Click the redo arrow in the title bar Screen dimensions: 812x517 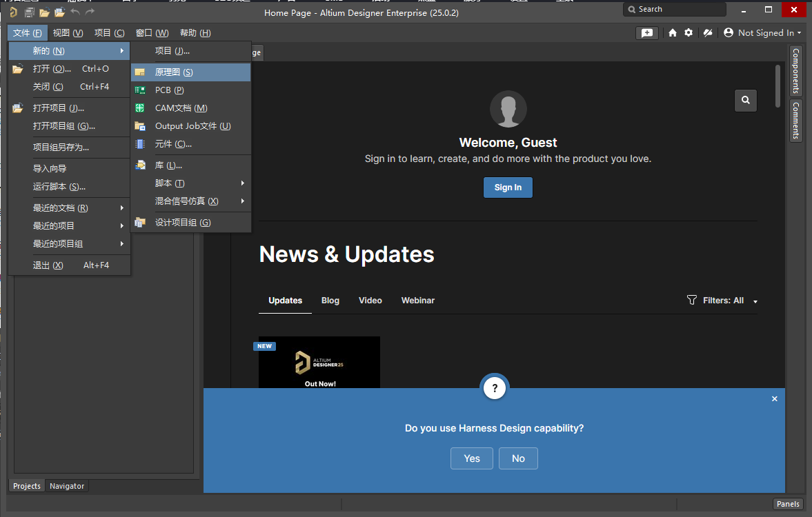(x=90, y=12)
